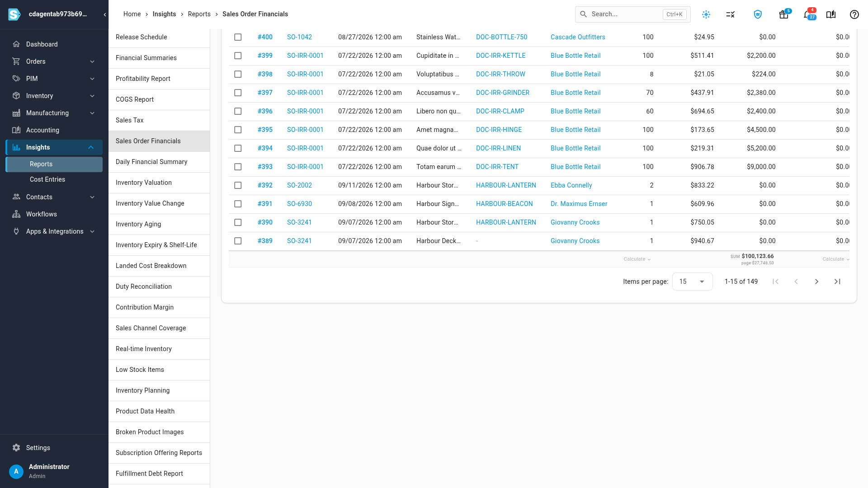This screenshot has height=488, width=868.
Task: Open the task checklist icon in header
Action: point(731,14)
